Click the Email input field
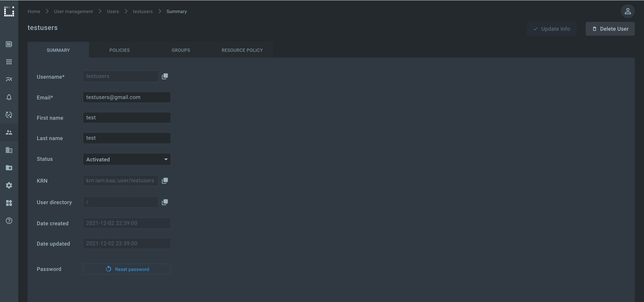644x302 pixels. click(x=127, y=97)
